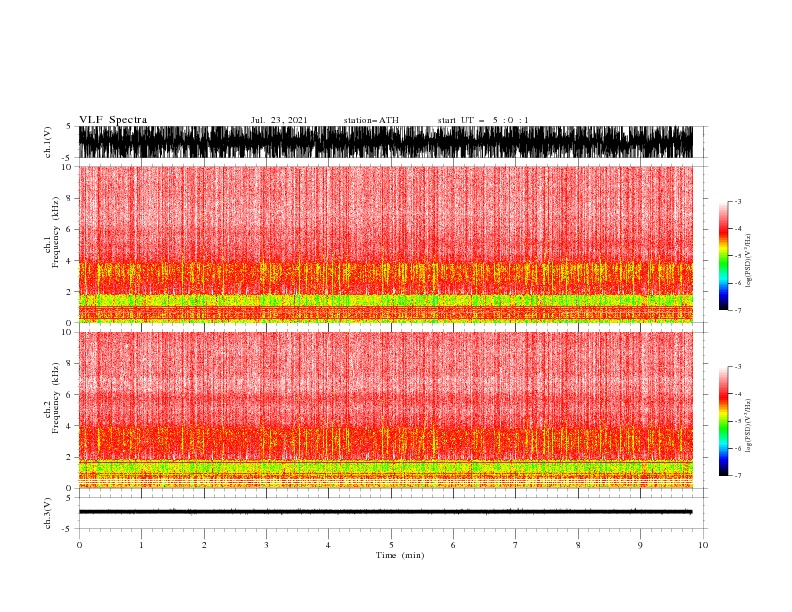The width and height of the screenshot is (792, 612).
Task: Click the color scale bar beside ch.2 spectrogram
Action: (723, 421)
